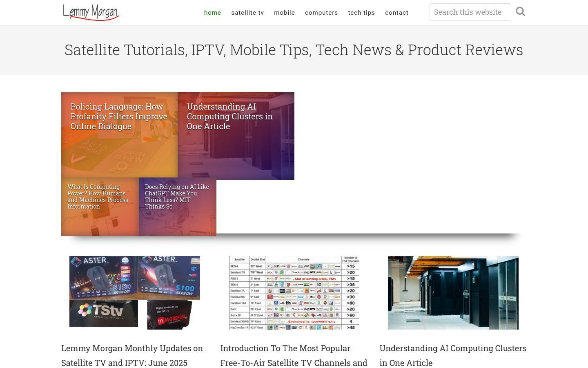Focus the Search this website field
The height and width of the screenshot is (368, 588).
click(470, 12)
